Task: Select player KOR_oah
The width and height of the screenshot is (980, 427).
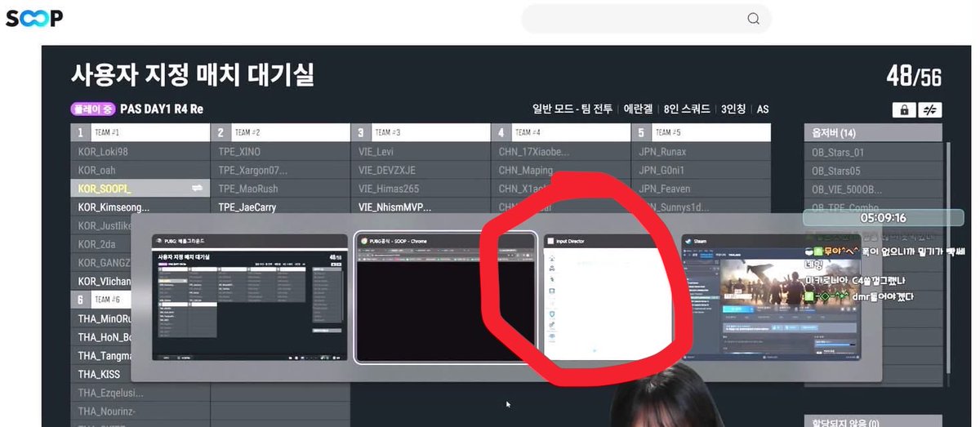Action: (x=140, y=170)
